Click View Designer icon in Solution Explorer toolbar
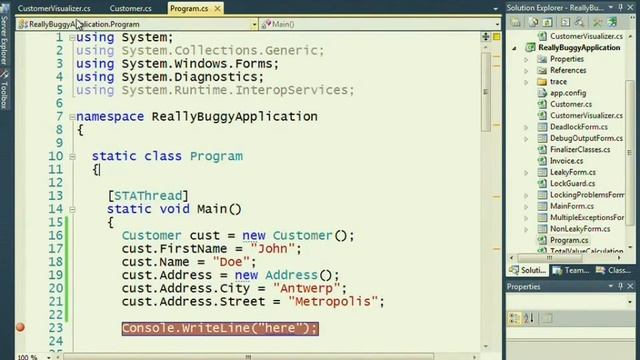640x360 pixels. [579, 22]
